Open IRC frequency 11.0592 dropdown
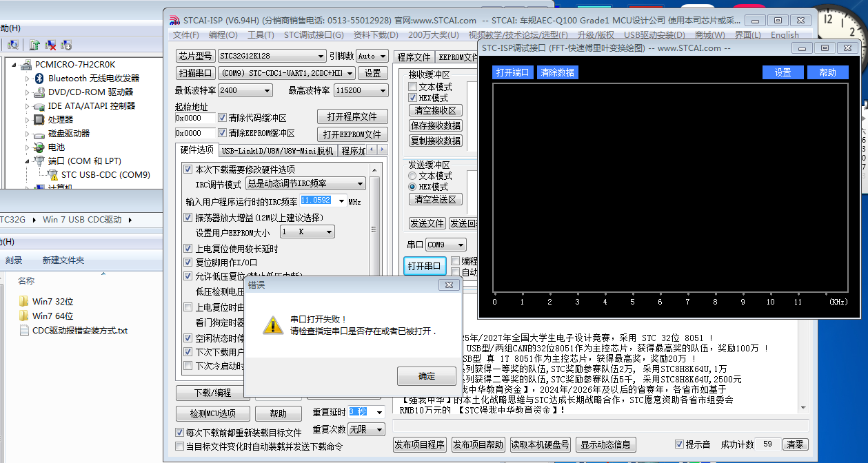This screenshot has width=868, height=463. pyautogui.click(x=341, y=200)
